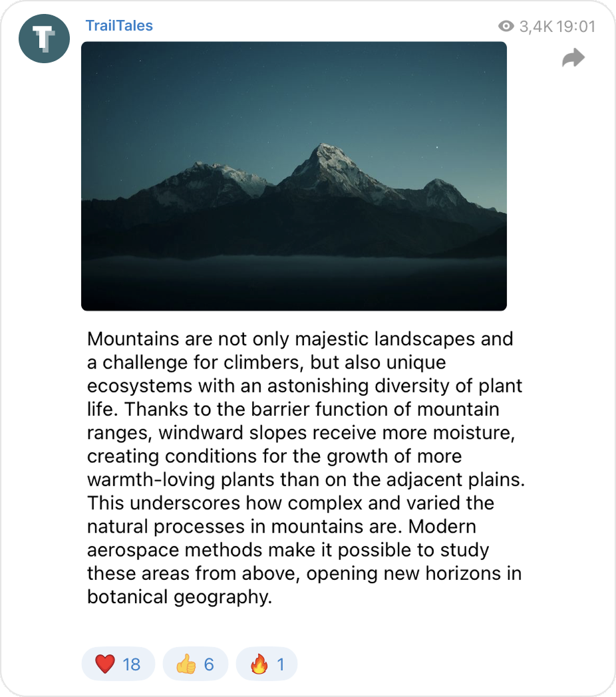Image resolution: width=616 pixels, height=697 pixels.
Task: Click the thumbs-up emoji icon
Action: click(186, 664)
